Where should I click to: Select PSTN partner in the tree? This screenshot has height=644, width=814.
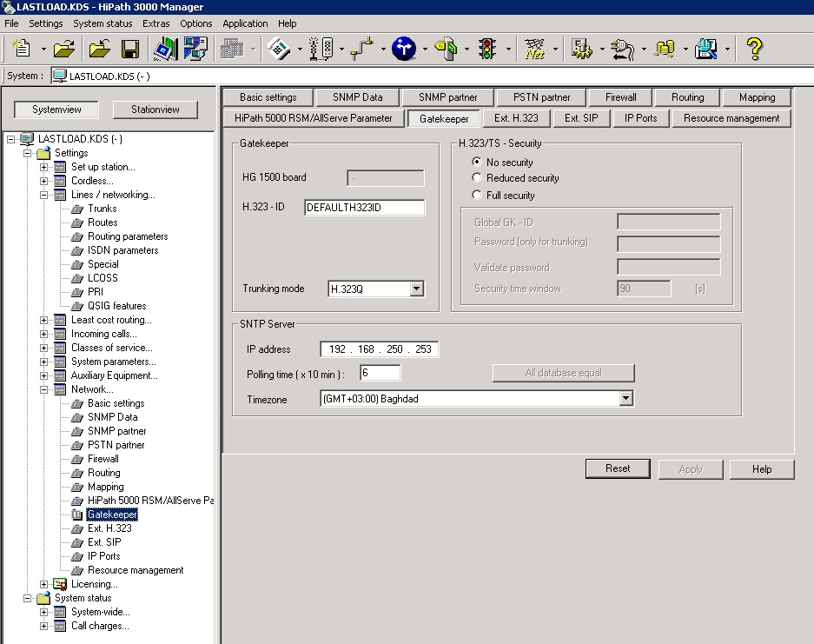coord(116,445)
